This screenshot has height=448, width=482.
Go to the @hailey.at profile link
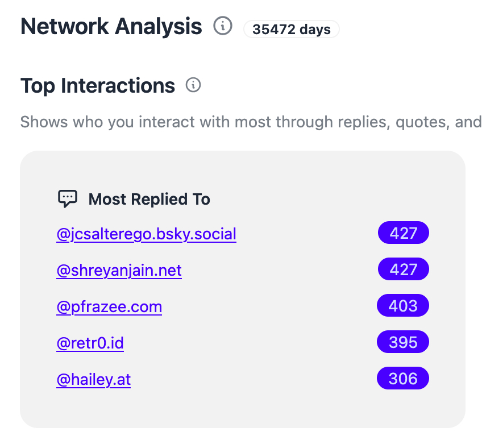(93, 379)
